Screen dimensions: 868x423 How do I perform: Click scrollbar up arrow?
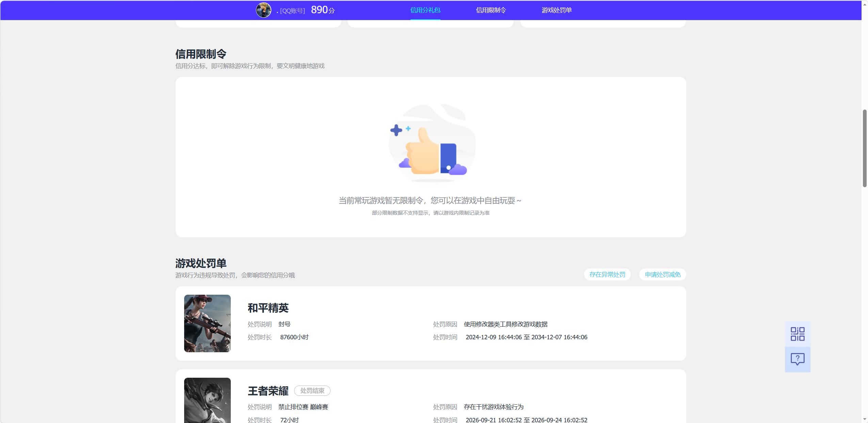(x=865, y=4)
